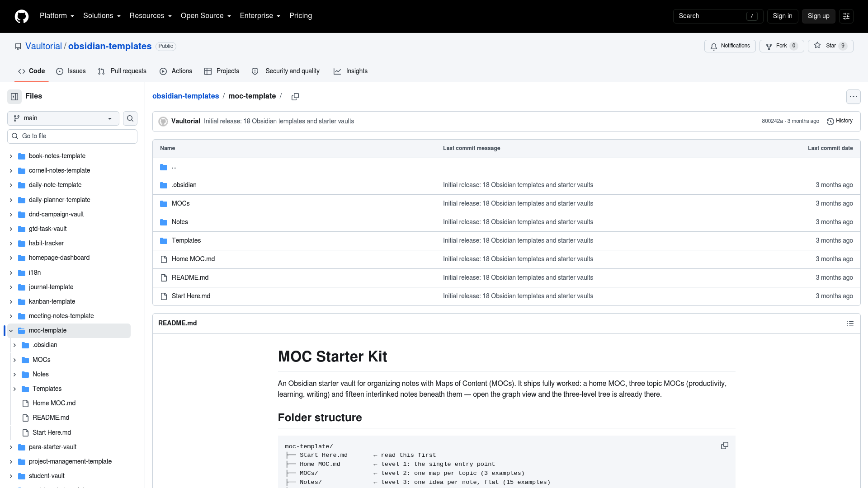Open Security and quality tab

(x=286, y=71)
